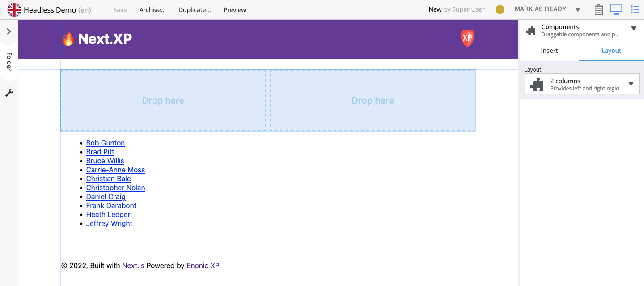Click the 2 columns layout puzzle icon
Screen dimensions: 644x286
tap(537, 84)
